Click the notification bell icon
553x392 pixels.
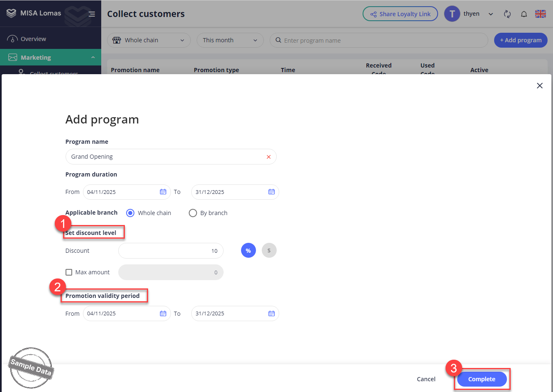pyautogui.click(x=524, y=14)
